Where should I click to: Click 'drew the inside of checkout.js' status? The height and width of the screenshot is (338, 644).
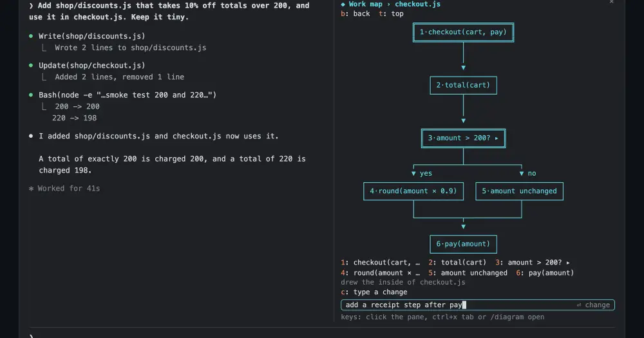(403, 282)
